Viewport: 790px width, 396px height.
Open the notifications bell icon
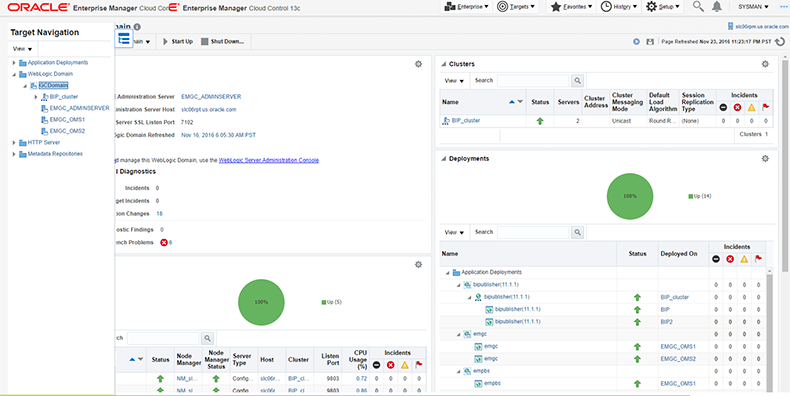tap(717, 7)
